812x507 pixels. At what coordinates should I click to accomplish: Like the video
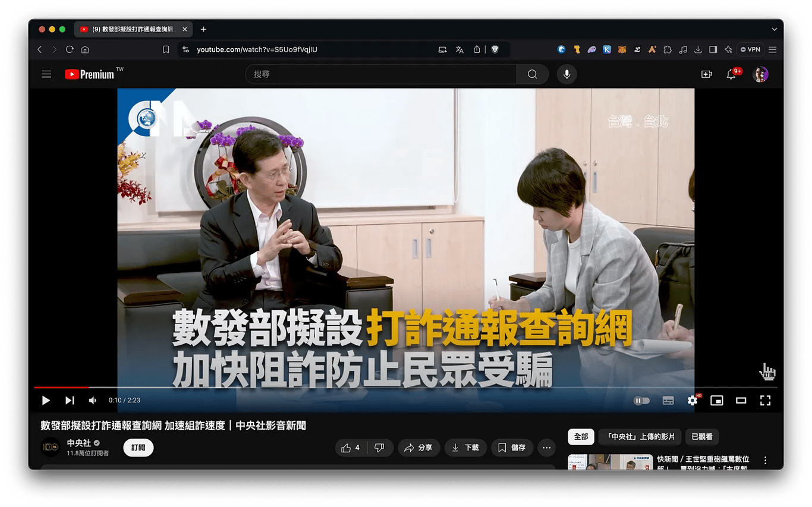[351, 448]
